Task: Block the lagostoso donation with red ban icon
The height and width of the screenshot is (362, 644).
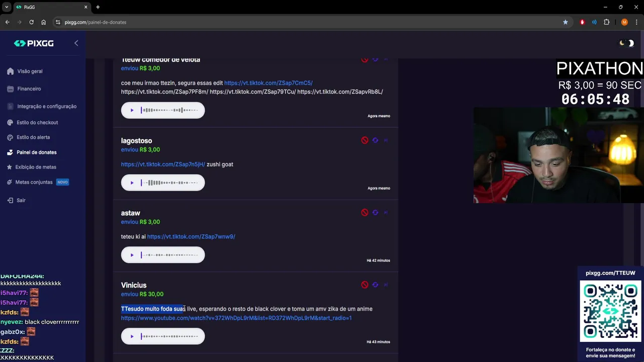Action: click(x=365, y=140)
